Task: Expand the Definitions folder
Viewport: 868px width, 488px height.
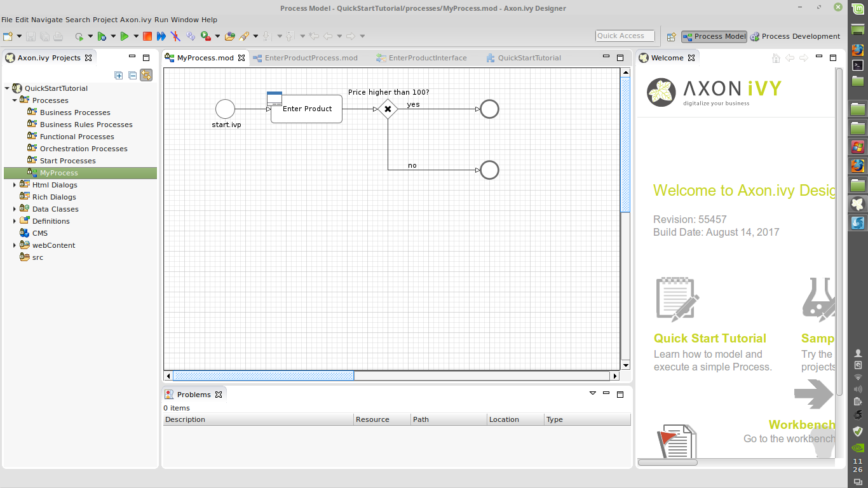Action: coord(15,221)
